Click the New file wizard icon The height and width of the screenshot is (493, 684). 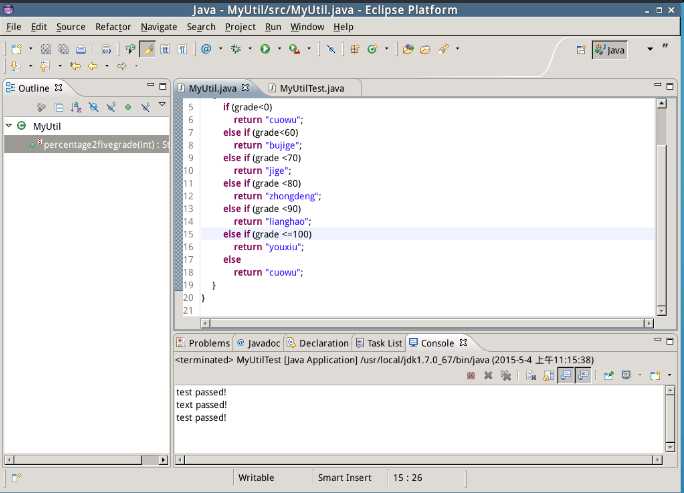(17, 49)
